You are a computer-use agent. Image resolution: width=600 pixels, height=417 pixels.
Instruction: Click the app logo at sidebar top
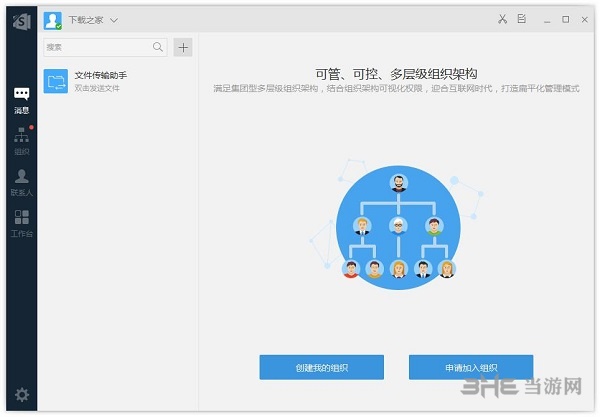click(21, 20)
